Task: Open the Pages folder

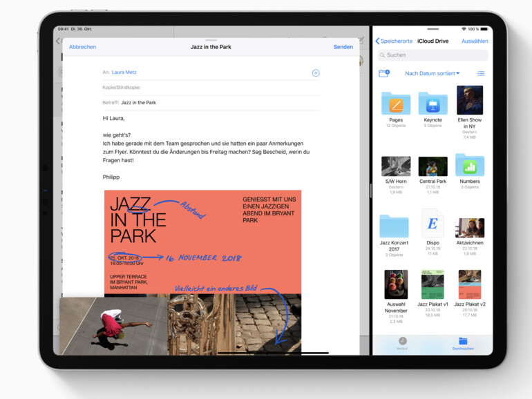Action: [396, 104]
